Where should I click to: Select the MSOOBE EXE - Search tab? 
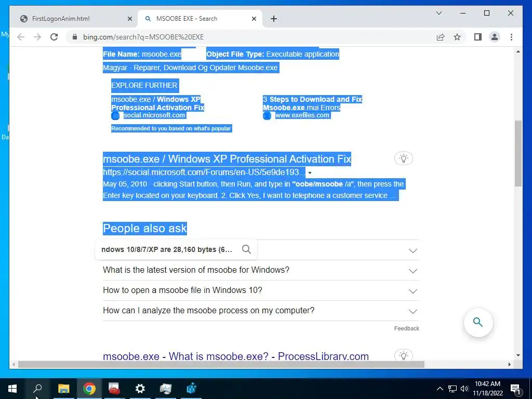tap(200, 19)
